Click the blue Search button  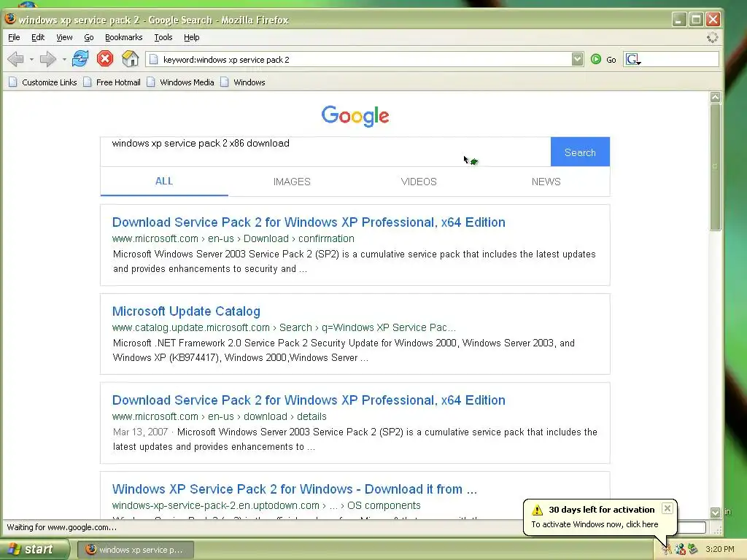[x=580, y=152]
